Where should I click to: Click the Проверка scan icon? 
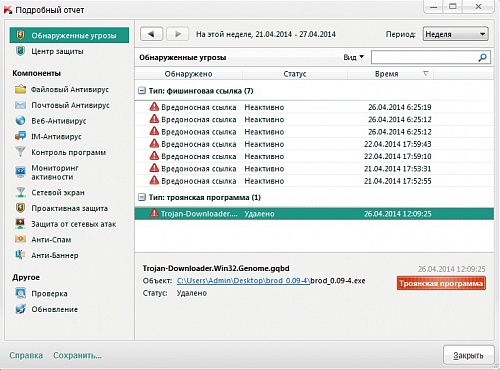(x=21, y=293)
